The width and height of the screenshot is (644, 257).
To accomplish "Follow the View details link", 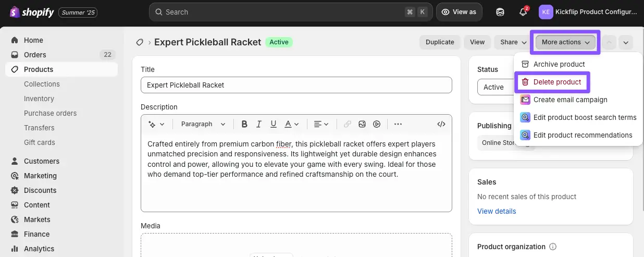I will pos(497,211).
